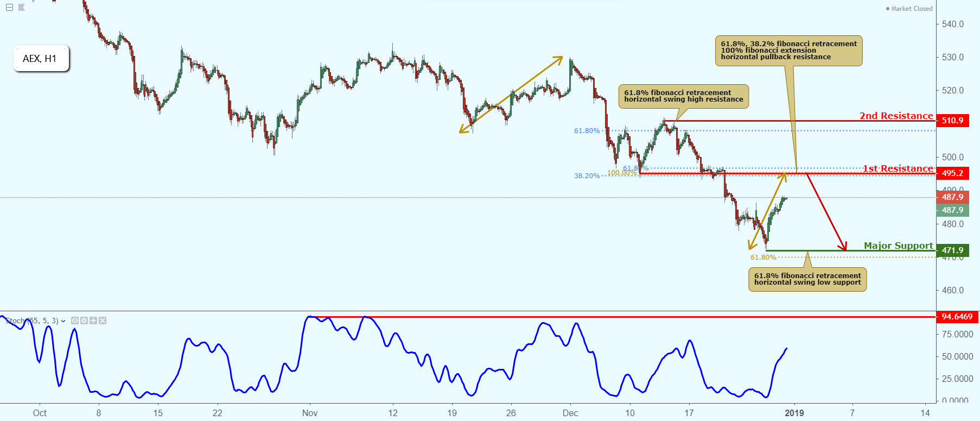The width and height of the screenshot is (980, 421).
Task: Click the plus icon next to the Stoch legend
Action: [x=93, y=321]
